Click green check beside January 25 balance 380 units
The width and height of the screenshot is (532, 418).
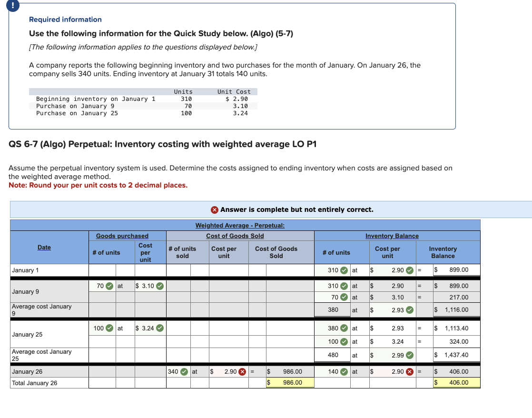point(344,328)
